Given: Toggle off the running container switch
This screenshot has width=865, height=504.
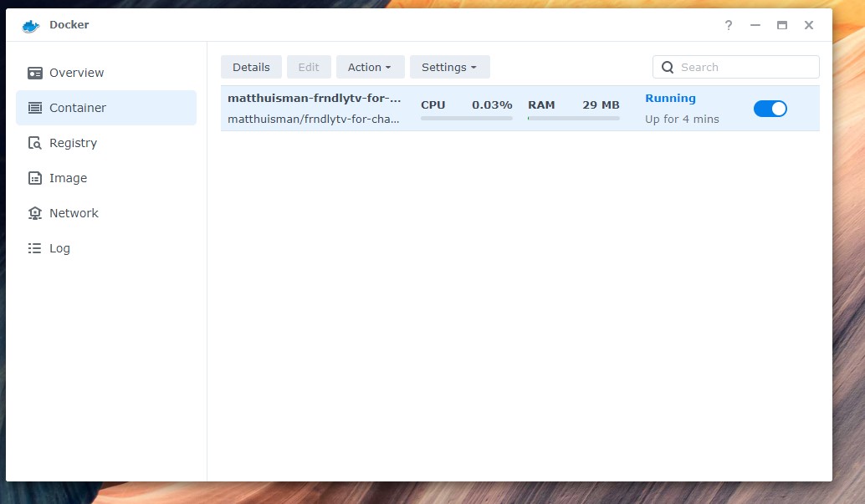Looking at the screenshot, I should click(x=770, y=109).
